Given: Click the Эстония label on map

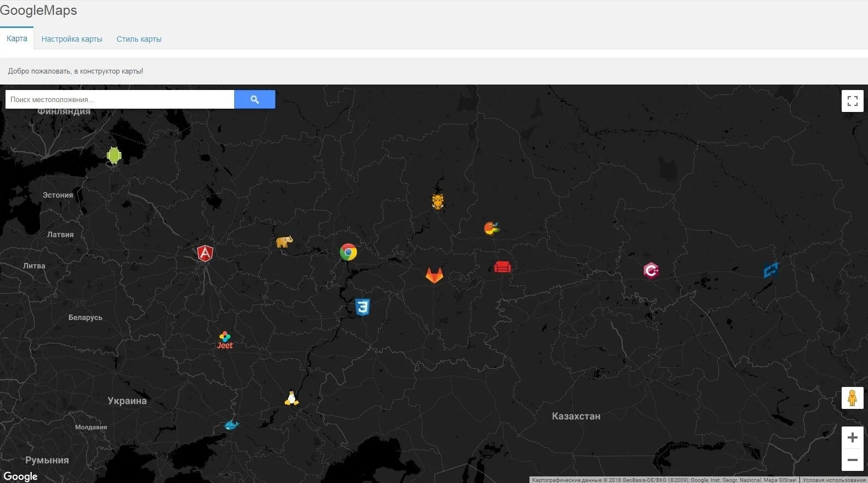Looking at the screenshot, I should pos(58,195).
